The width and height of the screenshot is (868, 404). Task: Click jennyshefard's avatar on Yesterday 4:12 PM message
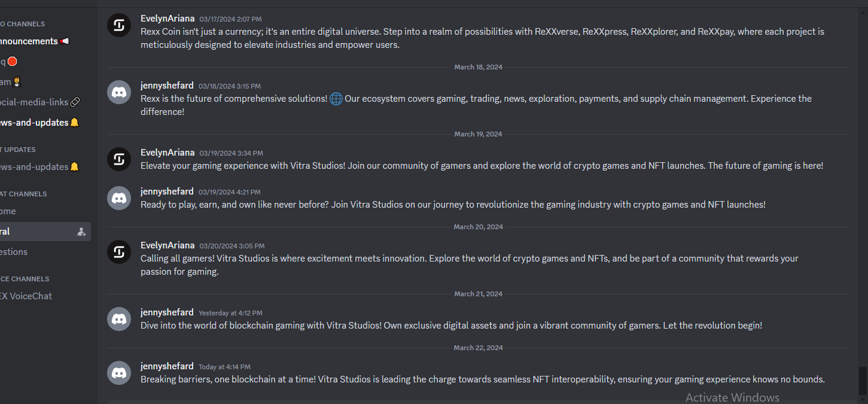pos(119,319)
